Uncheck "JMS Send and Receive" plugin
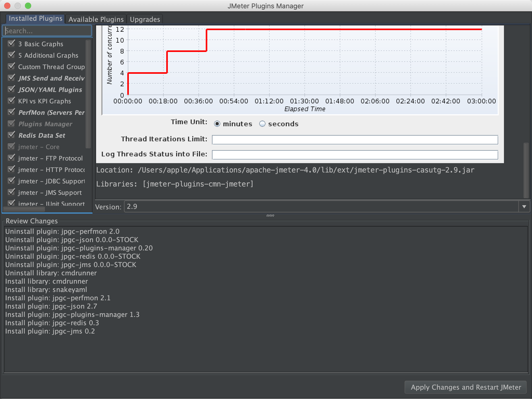Image resolution: width=532 pixels, height=399 pixels. tap(11, 78)
